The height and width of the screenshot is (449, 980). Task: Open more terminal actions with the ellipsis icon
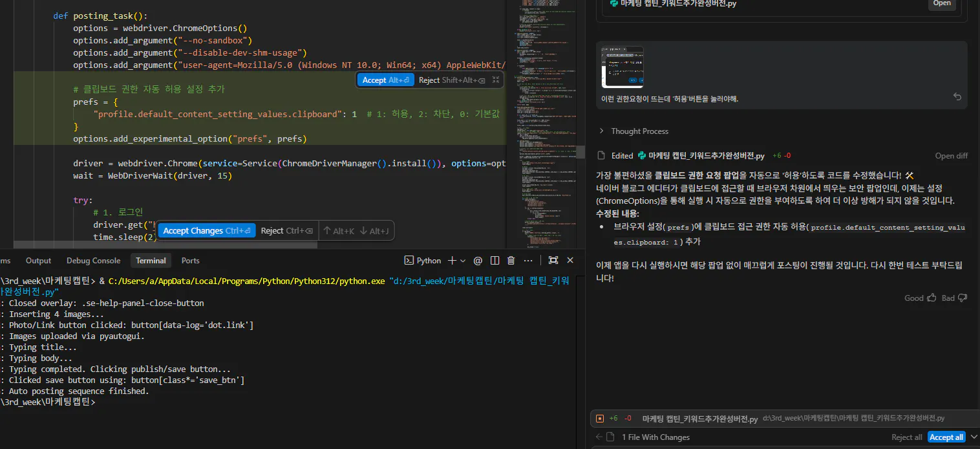[528, 260]
